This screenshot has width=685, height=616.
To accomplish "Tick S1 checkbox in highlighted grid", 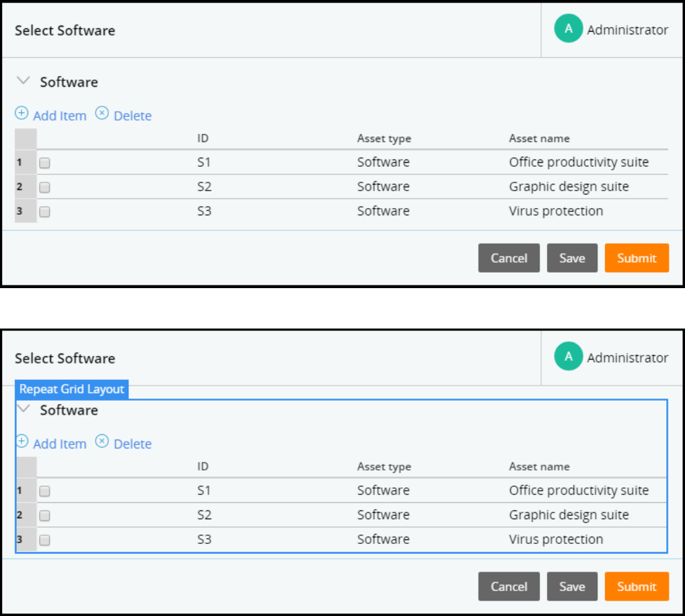I will pos(44,491).
